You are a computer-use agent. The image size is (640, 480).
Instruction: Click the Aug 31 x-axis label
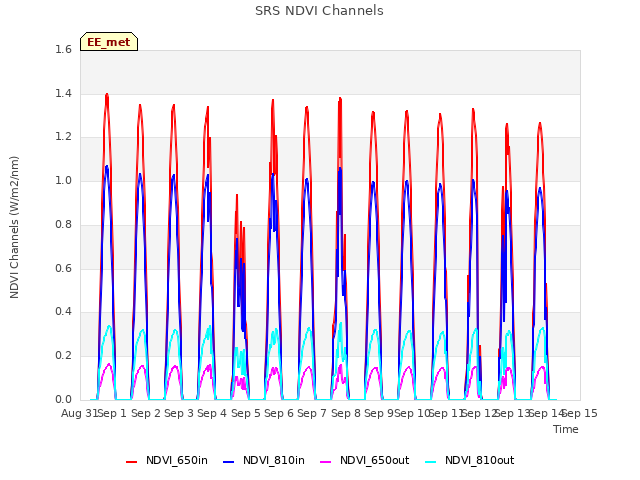pyautogui.click(x=79, y=413)
